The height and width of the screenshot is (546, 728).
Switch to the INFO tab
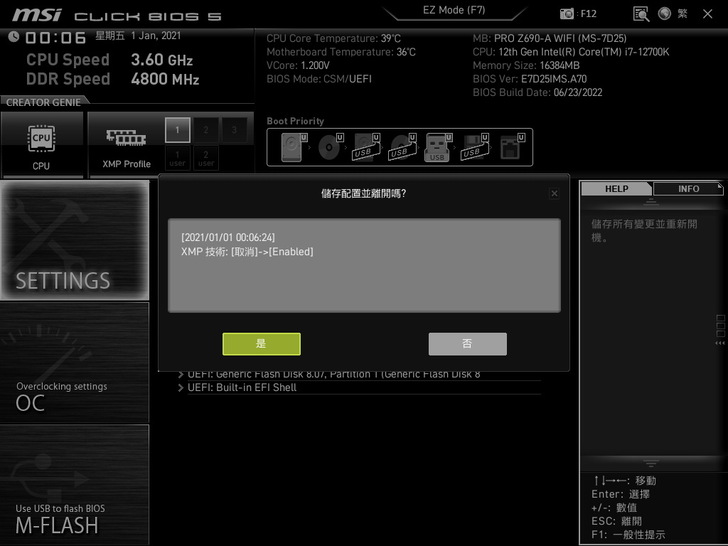[688, 189]
